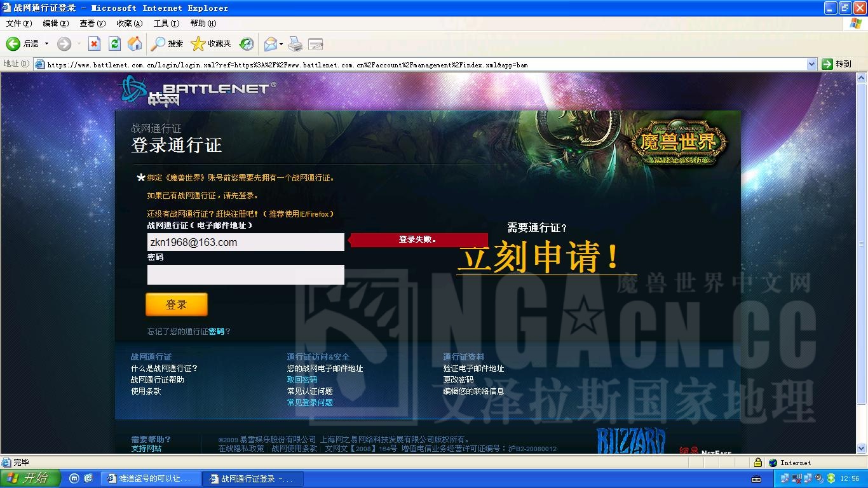Open the Windows 开始 Start button
This screenshot has height=488, width=868.
(x=31, y=478)
